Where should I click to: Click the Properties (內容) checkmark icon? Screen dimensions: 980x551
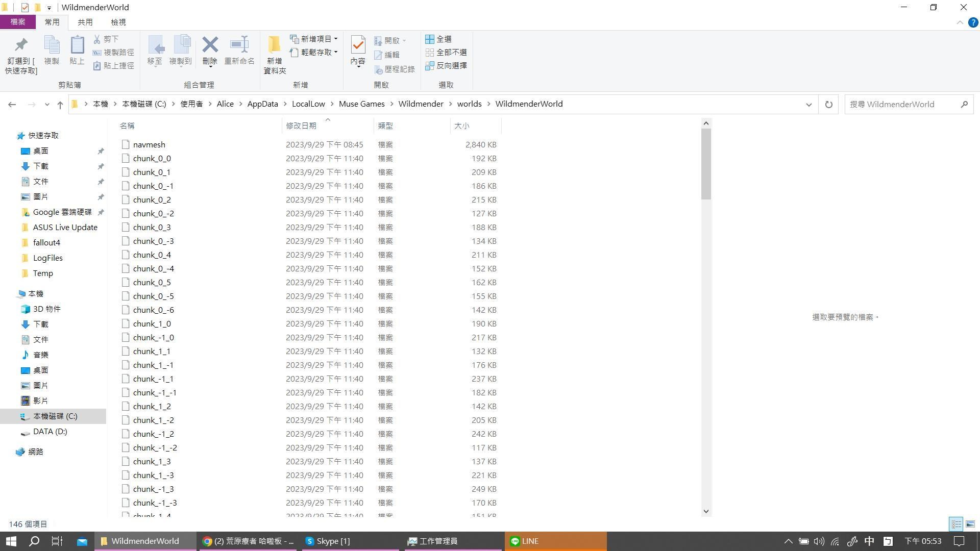pyautogui.click(x=358, y=46)
